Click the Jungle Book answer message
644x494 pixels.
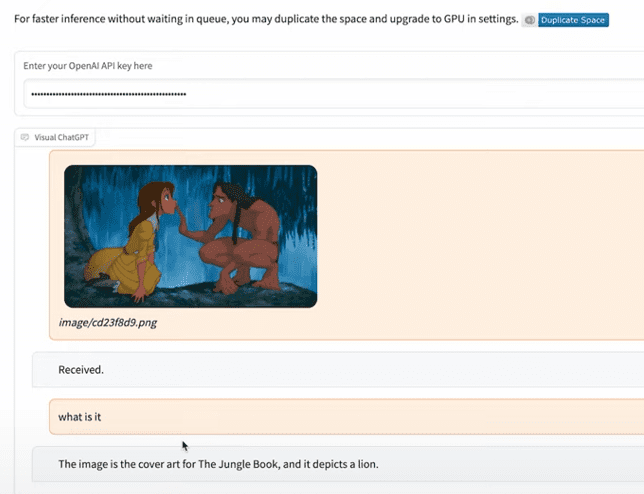(x=338, y=464)
